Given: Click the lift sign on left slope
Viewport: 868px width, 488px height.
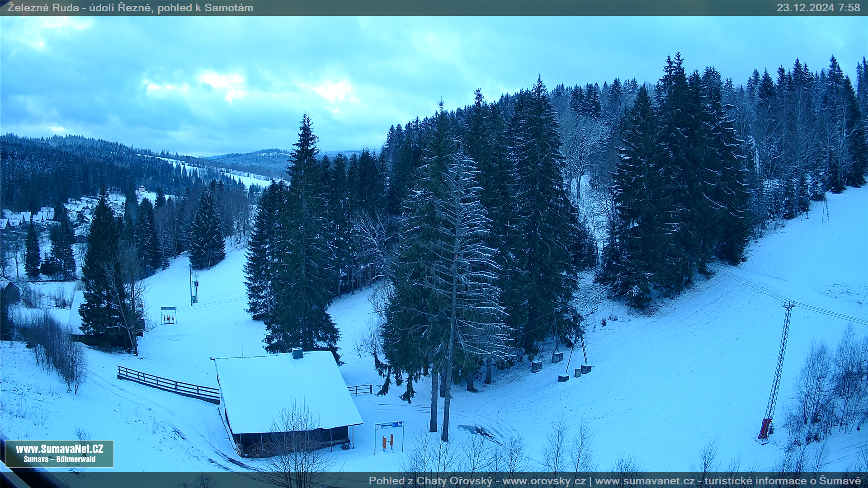Looking at the screenshot, I should coord(168,315).
